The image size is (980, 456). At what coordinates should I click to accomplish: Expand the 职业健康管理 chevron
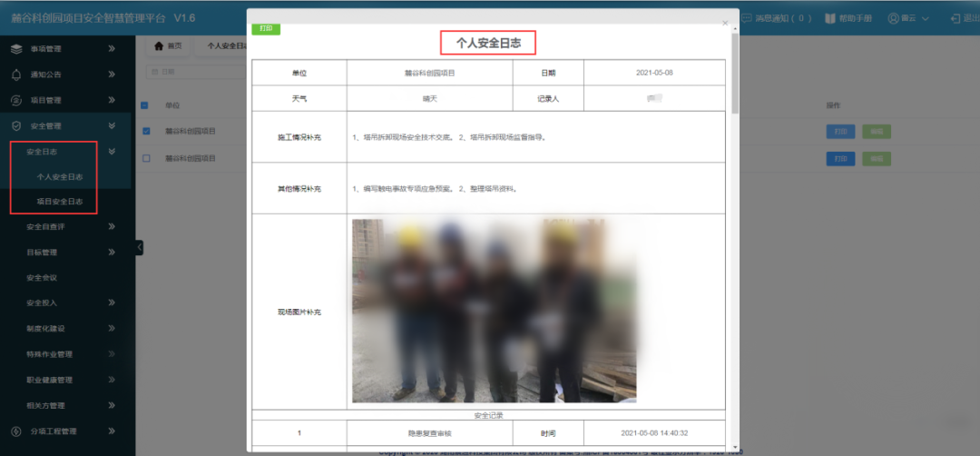112,380
